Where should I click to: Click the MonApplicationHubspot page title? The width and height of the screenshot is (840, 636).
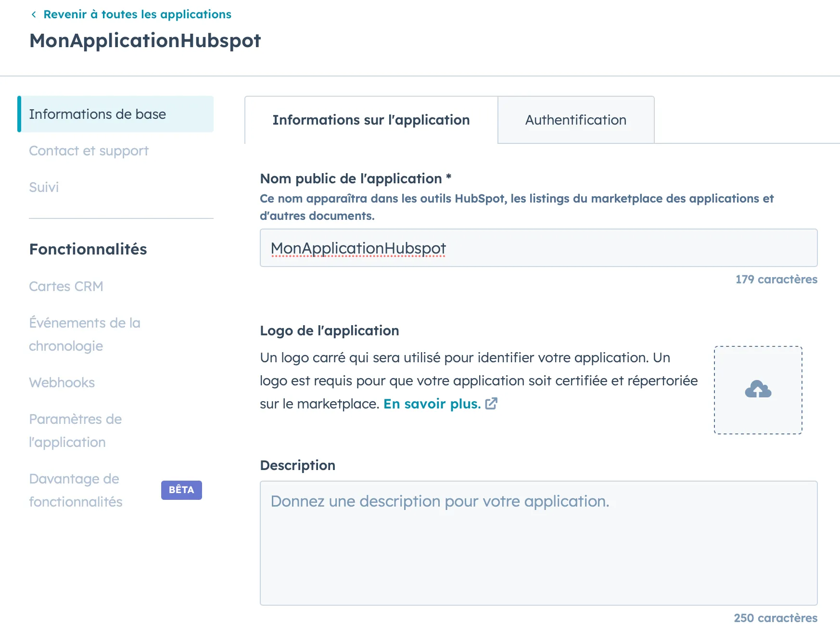(x=145, y=41)
